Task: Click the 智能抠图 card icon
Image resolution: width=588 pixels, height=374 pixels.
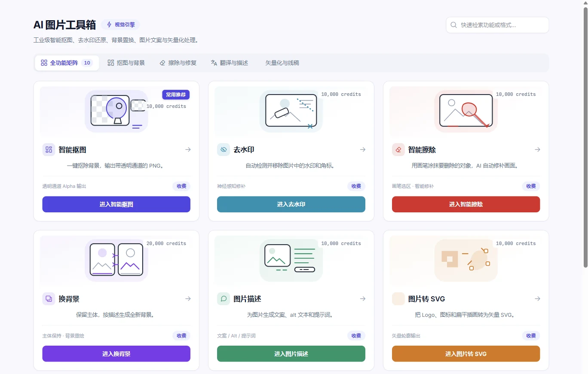Action: click(x=49, y=150)
